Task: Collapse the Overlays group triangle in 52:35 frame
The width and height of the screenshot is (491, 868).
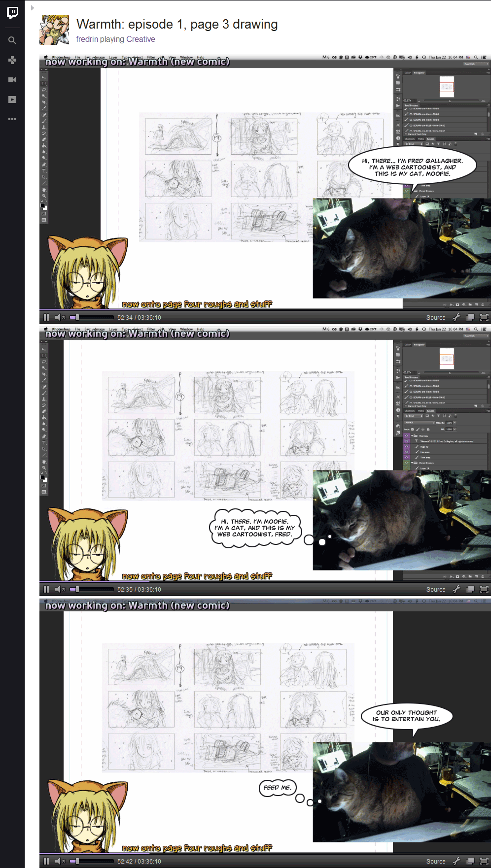Action: coord(412,435)
